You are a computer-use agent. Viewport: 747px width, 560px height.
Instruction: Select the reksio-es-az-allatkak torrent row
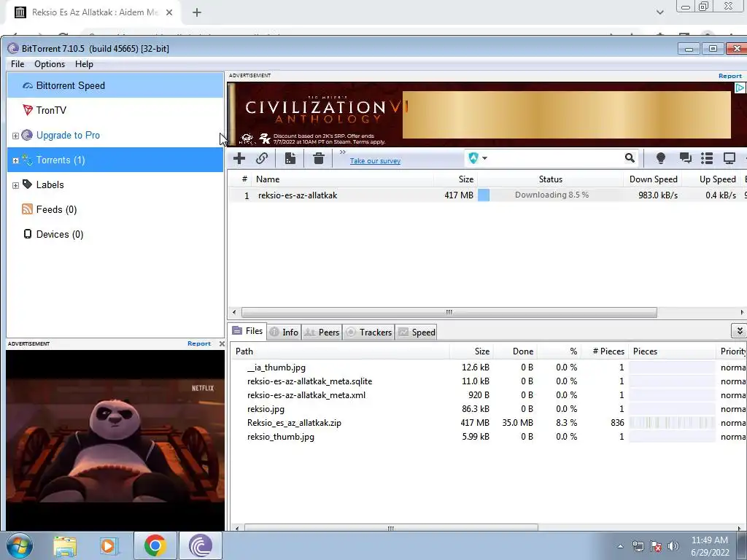pyautogui.click(x=486, y=195)
